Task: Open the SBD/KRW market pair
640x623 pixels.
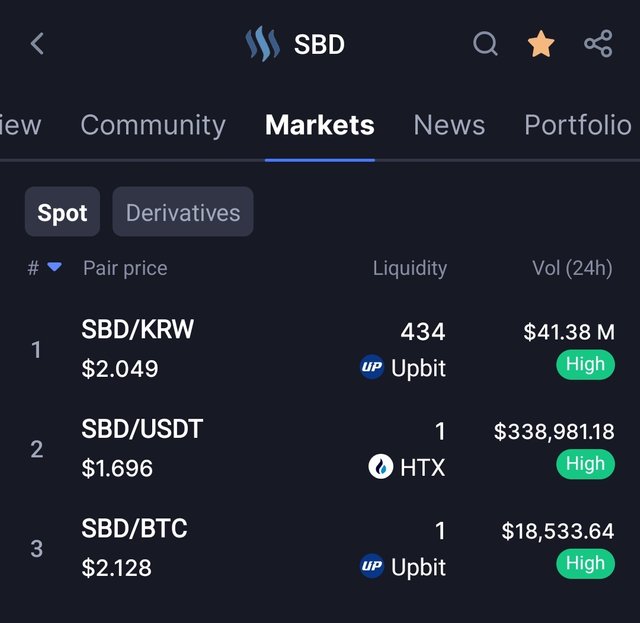Action: coord(320,349)
